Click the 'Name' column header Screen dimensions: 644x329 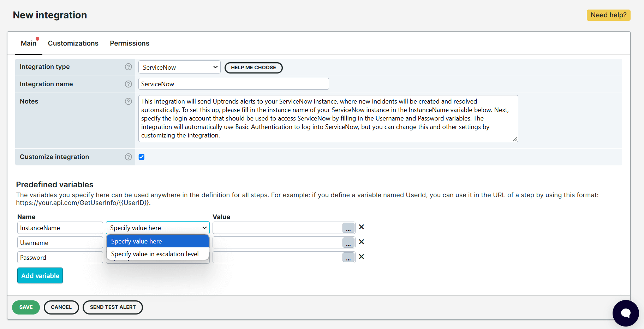[x=26, y=217]
